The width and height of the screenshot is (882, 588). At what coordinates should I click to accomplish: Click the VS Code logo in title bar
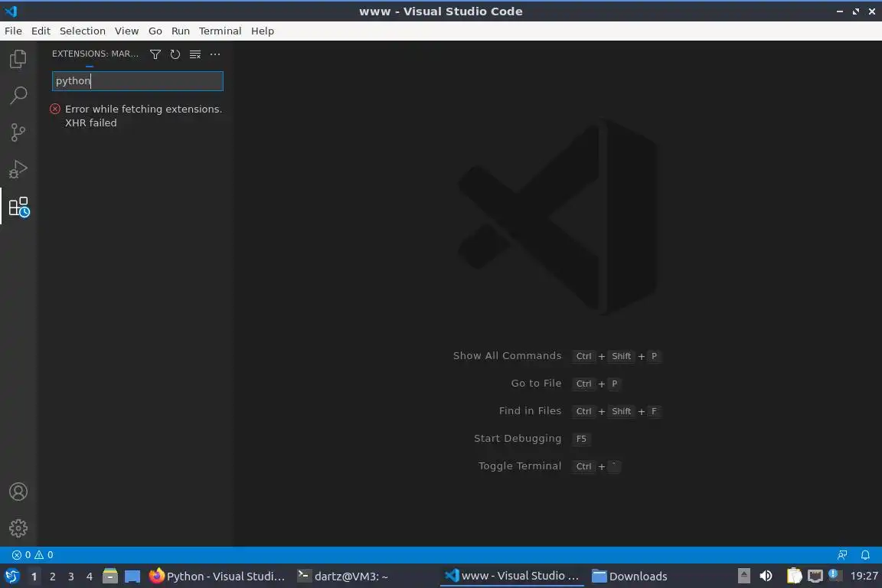pyautogui.click(x=11, y=11)
